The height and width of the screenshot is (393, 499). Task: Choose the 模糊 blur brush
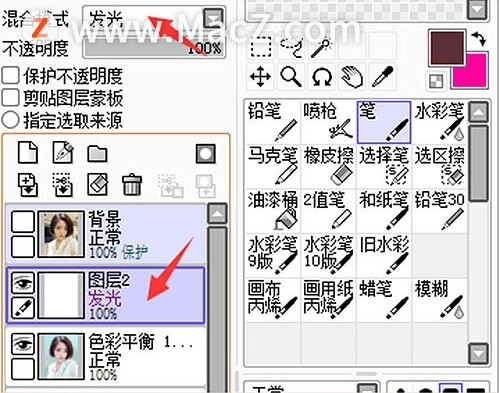point(439,300)
